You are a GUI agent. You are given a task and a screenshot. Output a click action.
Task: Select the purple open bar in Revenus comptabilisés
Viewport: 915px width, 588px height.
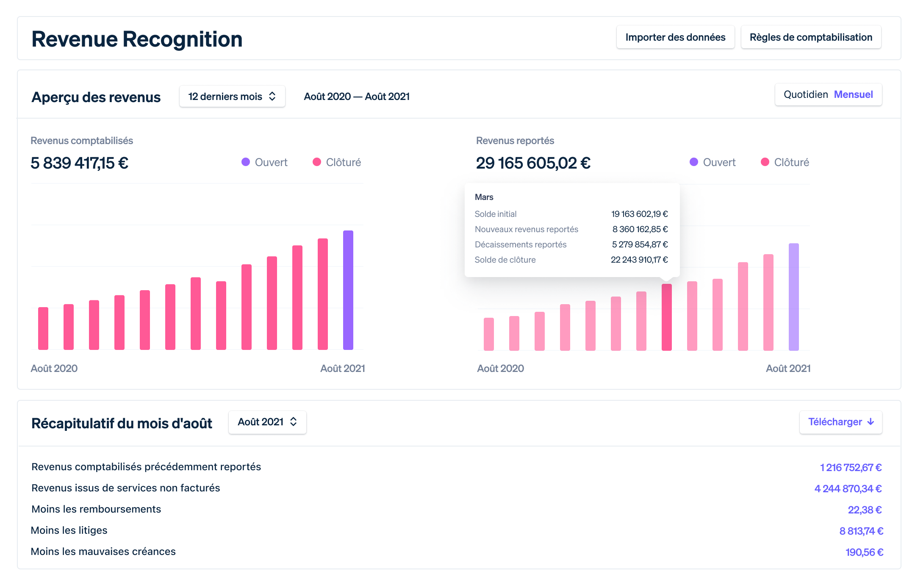click(x=348, y=290)
